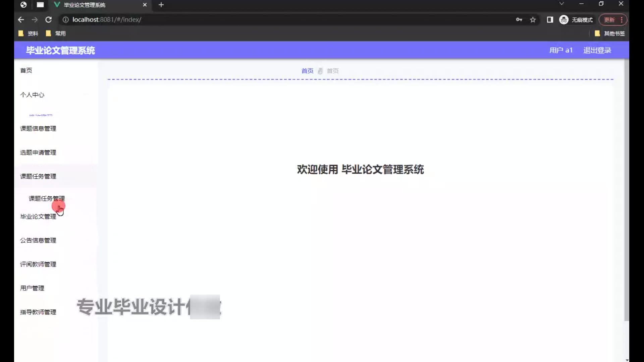Select 首页 in the sidebar
The image size is (644, 362).
click(26, 70)
